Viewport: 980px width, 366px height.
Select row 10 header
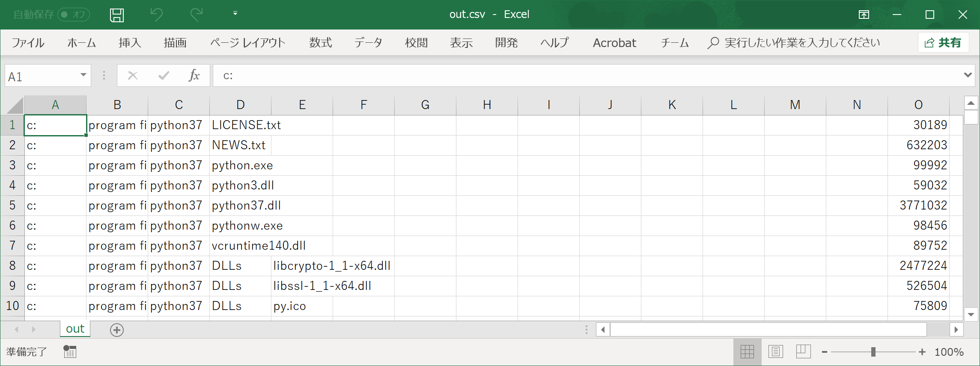(12, 306)
